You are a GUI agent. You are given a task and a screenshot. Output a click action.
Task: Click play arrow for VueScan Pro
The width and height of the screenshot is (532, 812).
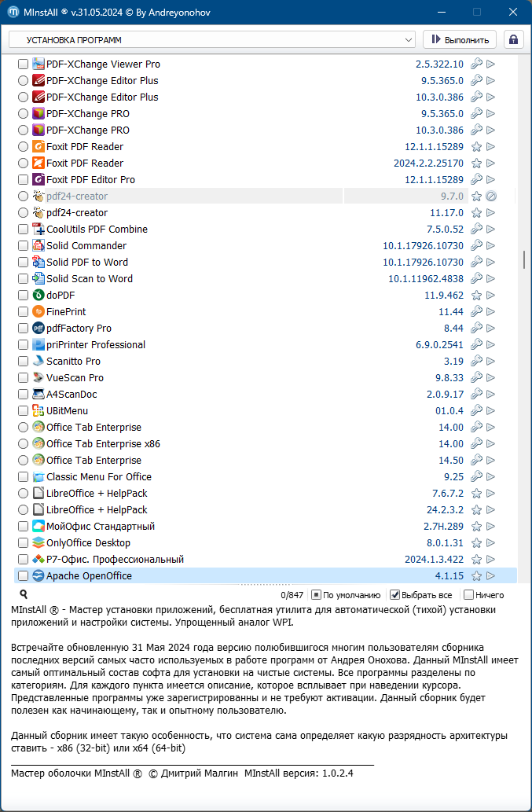490,377
